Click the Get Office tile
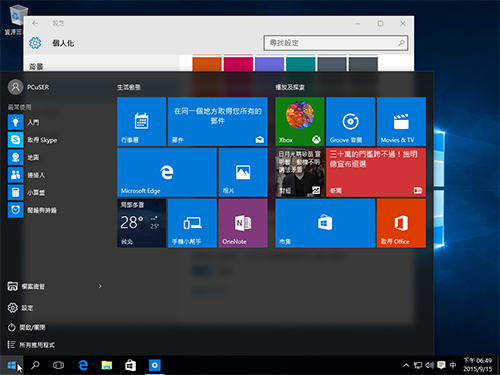Screen dimensions: 500x375 [x=401, y=223]
